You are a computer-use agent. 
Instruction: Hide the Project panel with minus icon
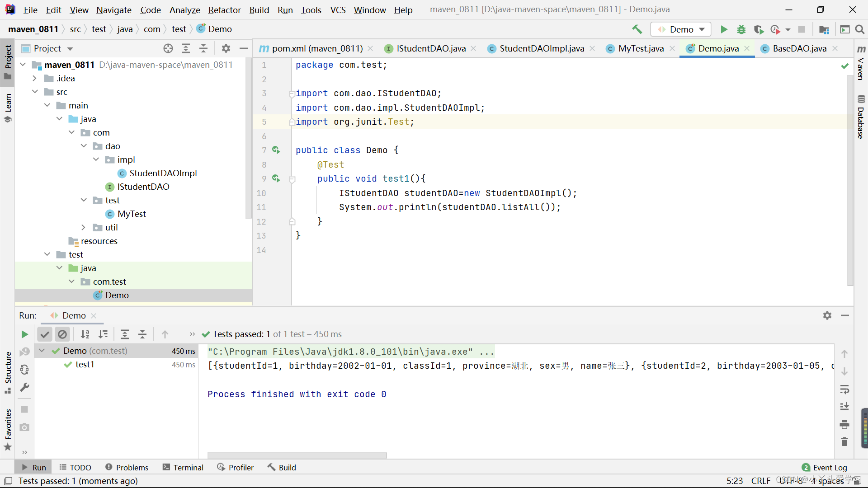tap(244, 48)
